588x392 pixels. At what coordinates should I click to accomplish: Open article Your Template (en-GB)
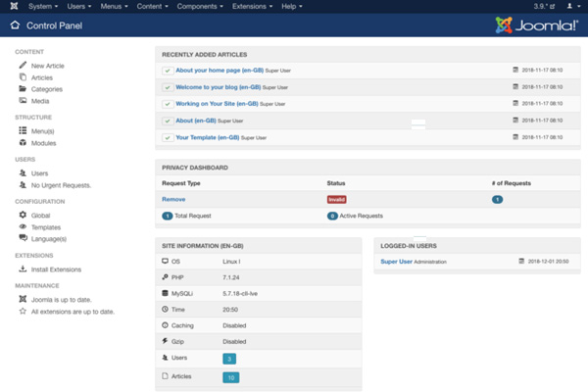208,137
